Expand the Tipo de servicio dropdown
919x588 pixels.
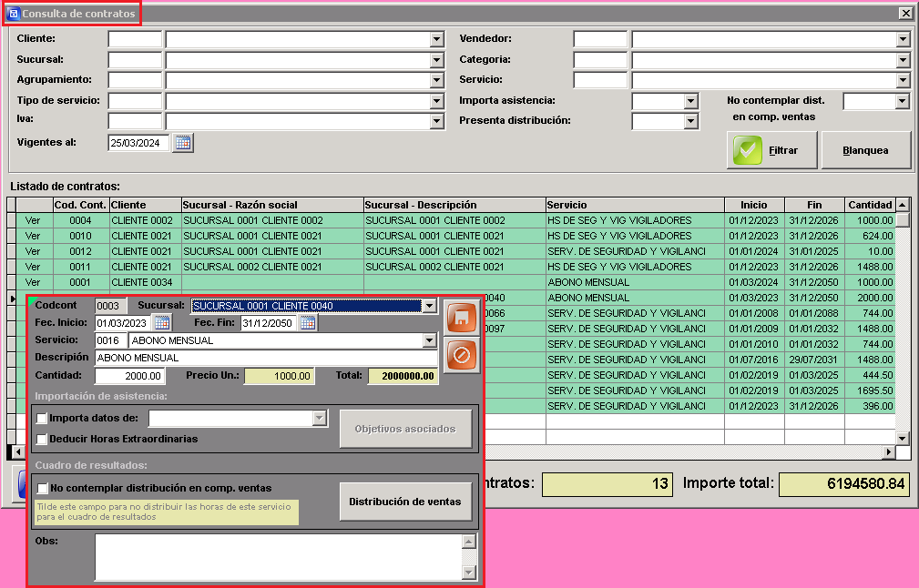pyautogui.click(x=436, y=101)
